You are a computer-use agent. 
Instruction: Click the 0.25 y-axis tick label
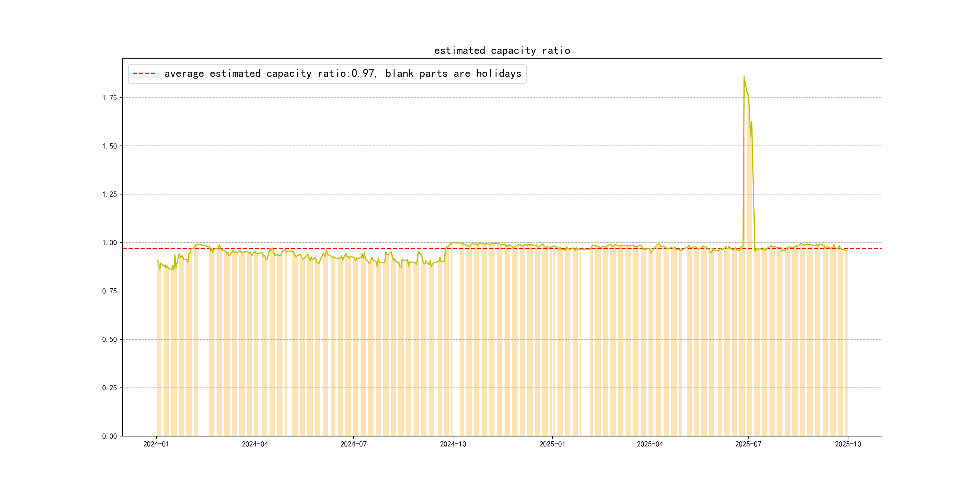109,388
